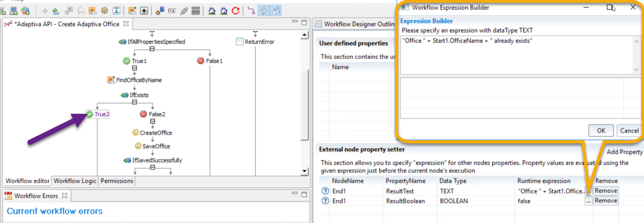Select the CreateOffice node

point(152,133)
